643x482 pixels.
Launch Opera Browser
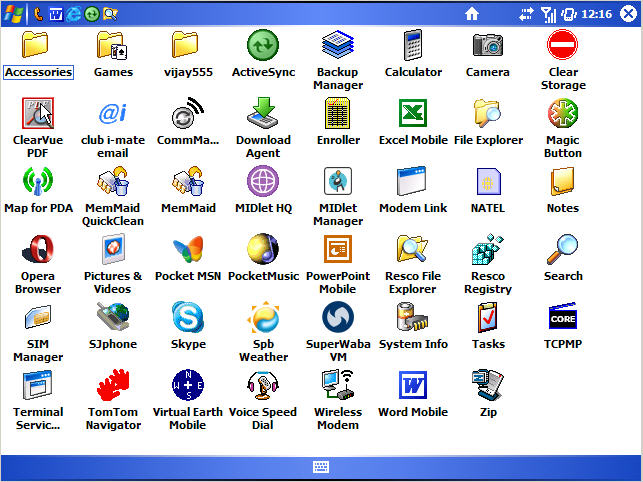[38, 264]
